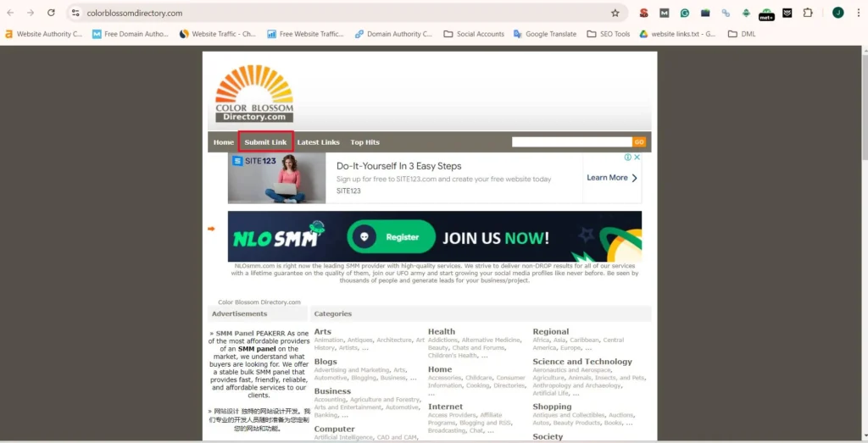The height and width of the screenshot is (443, 868).
Task: Click the NLO SMM Register button
Action: coord(392,236)
